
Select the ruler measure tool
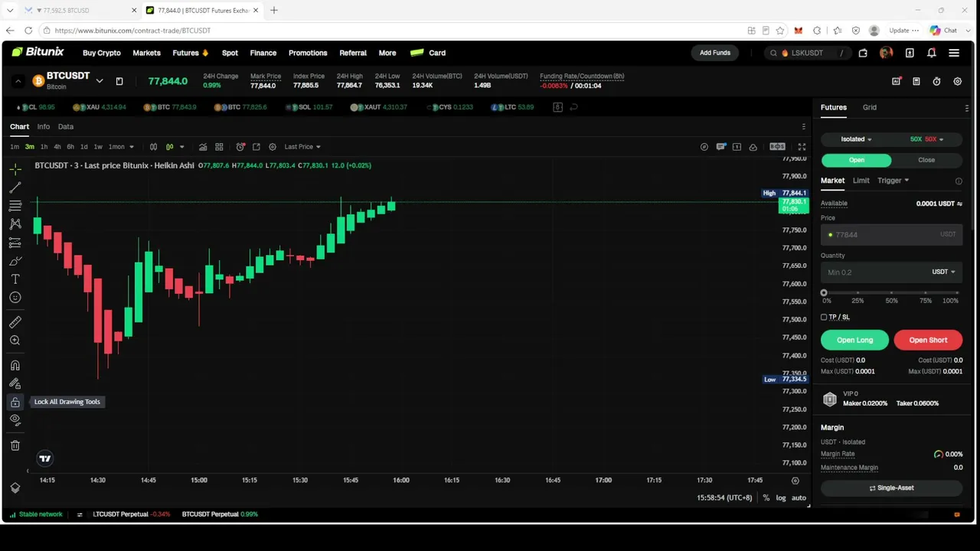click(15, 322)
